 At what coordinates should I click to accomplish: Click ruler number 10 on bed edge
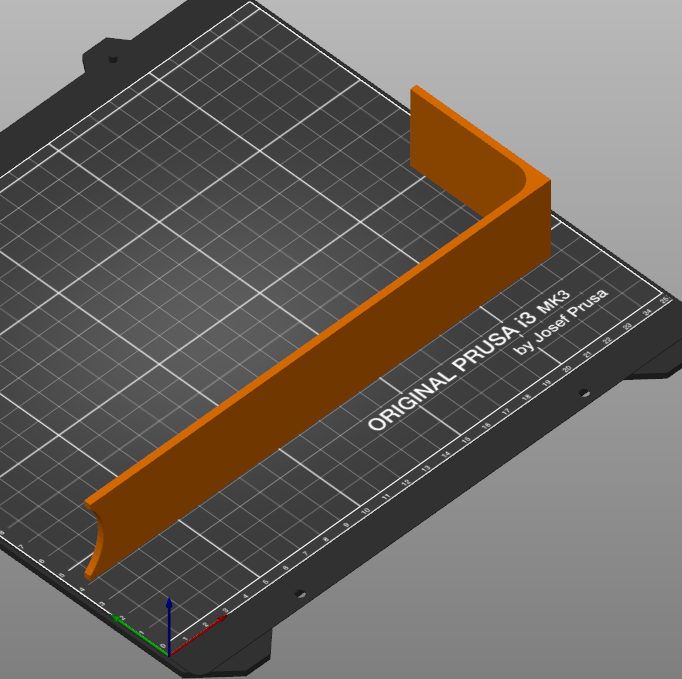pyautogui.click(x=365, y=511)
